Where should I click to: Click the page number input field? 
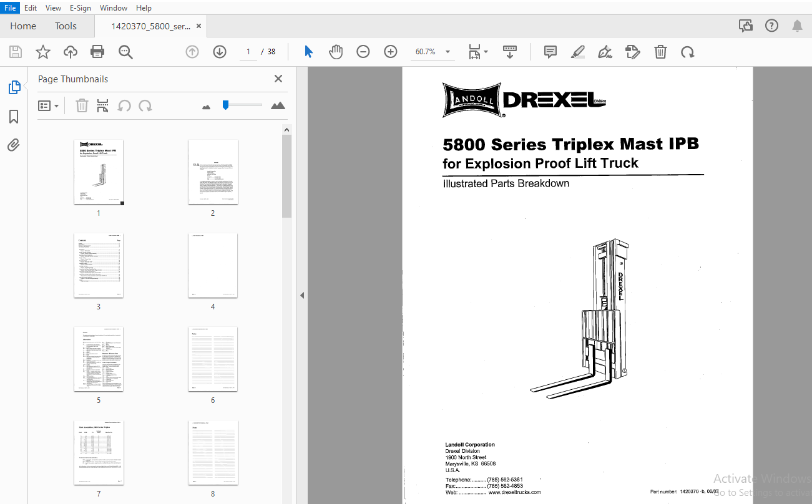point(248,52)
